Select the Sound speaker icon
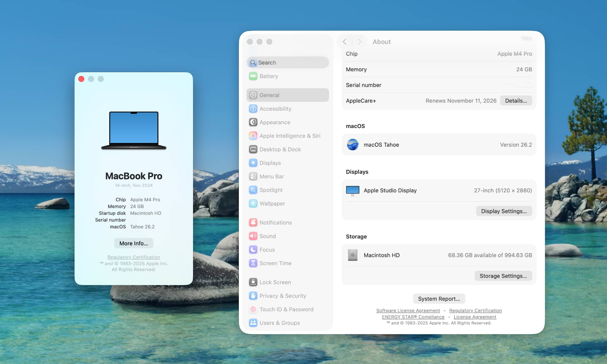The image size is (607, 364). tap(253, 236)
